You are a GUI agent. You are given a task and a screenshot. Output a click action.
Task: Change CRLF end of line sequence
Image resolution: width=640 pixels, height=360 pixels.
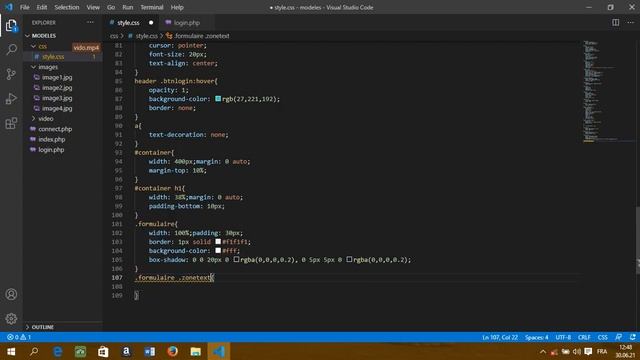tap(584, 337)
